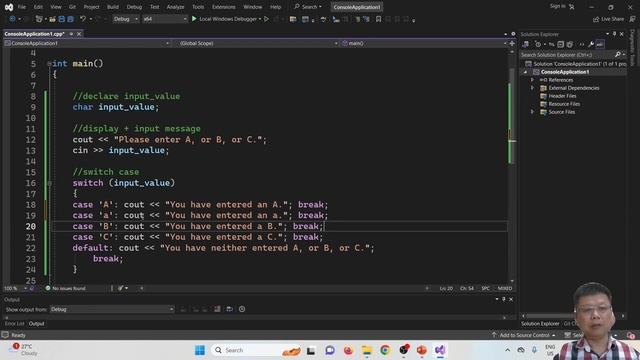Screen dimensions: 640x360
Task: Click Solution Explorer home/switch views icon
Action: point(526,44)
